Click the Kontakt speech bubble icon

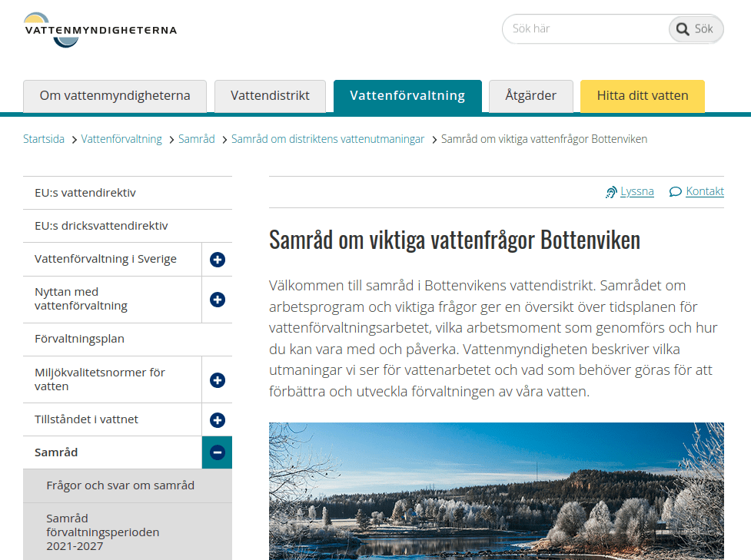pos(676,192)
